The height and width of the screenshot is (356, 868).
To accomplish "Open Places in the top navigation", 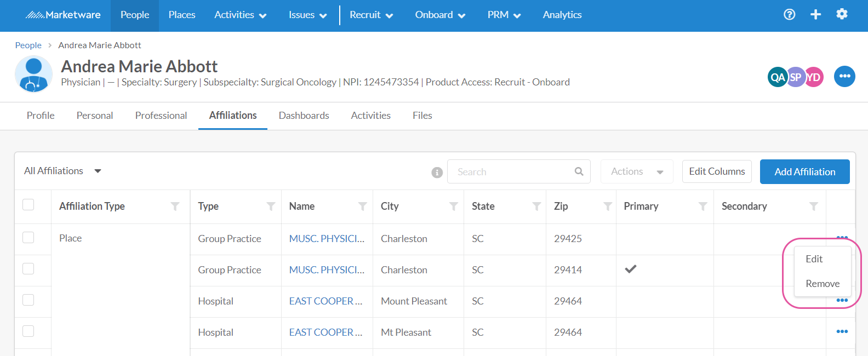I will click(182, 15).
